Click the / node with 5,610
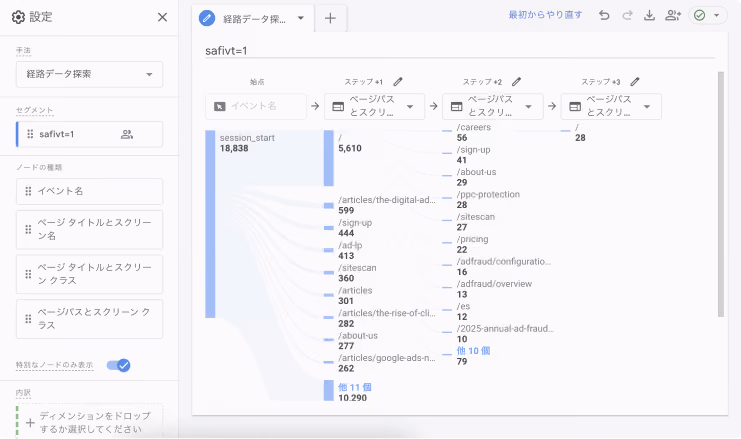 pos(328,158)
